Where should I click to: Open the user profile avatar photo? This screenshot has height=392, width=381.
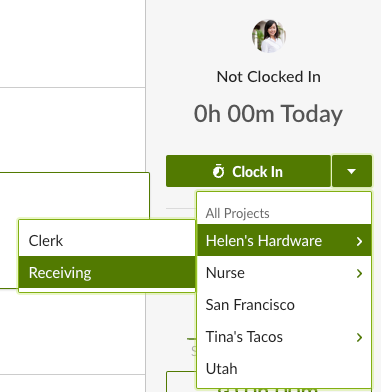tap(269, 36)
